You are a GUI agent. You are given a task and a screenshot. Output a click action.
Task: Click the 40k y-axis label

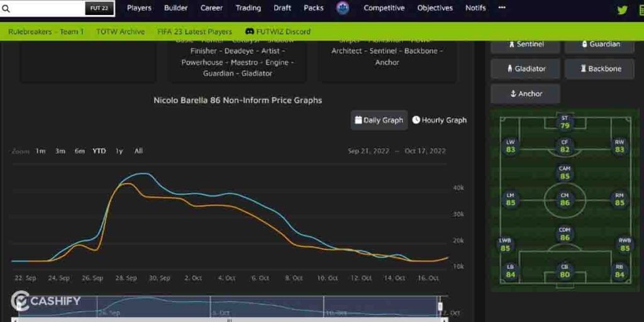tap(458, 187)
